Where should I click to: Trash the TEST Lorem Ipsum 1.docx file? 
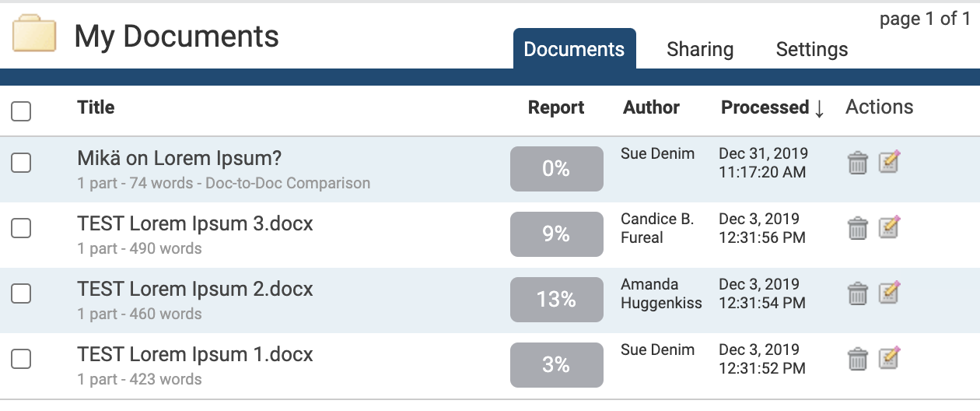pos(857,360)
